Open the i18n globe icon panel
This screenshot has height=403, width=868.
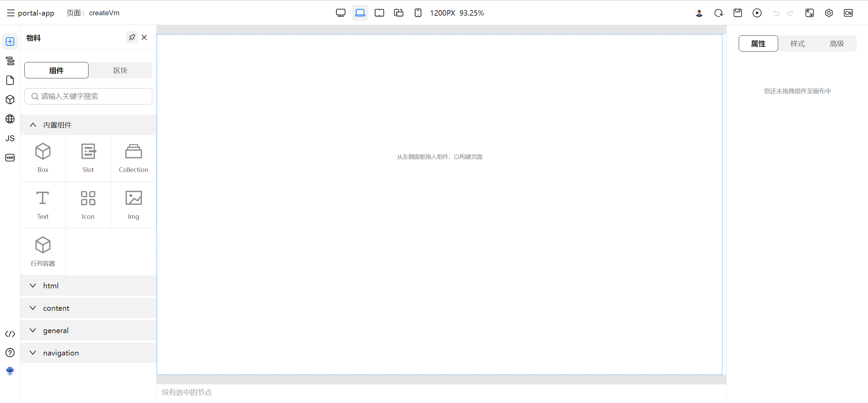(x=10, y=119)
